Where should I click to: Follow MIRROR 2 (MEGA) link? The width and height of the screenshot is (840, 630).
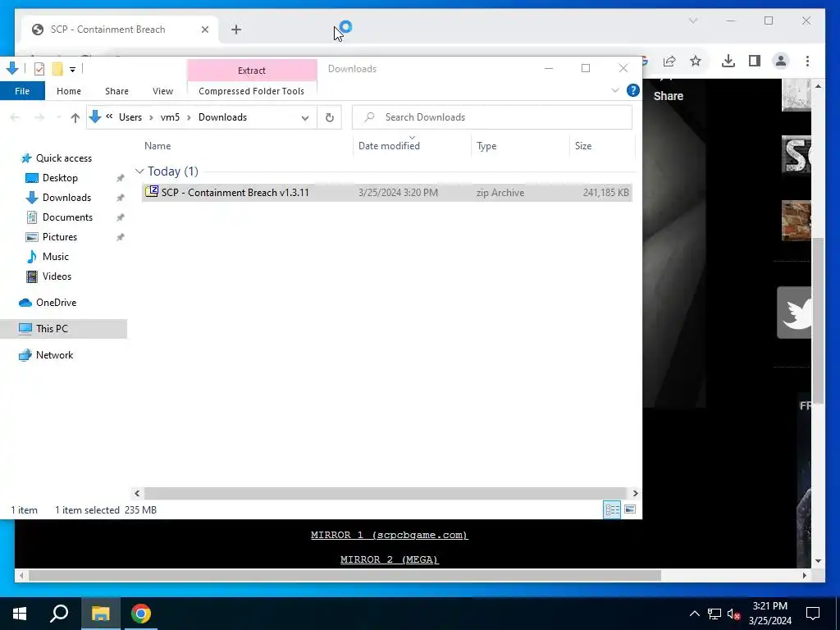tap(390, 559)
